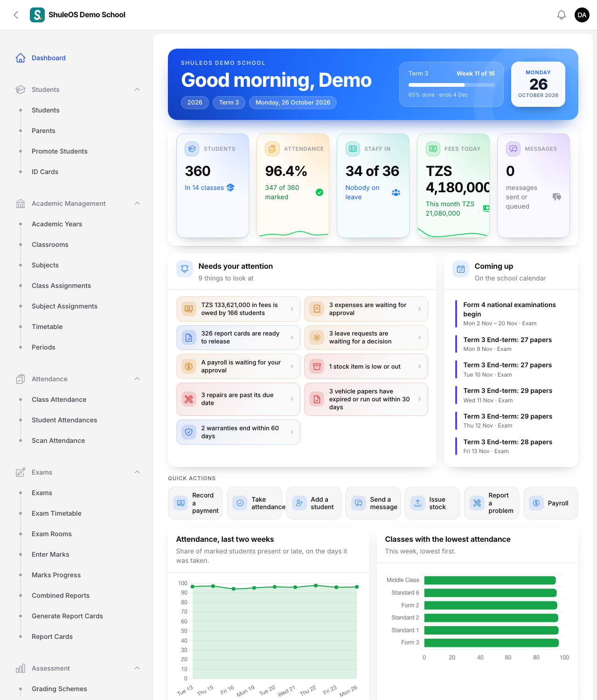597x700 pixels.
Task: Click the Exams pencil sidebar icon
Action: 21,472
